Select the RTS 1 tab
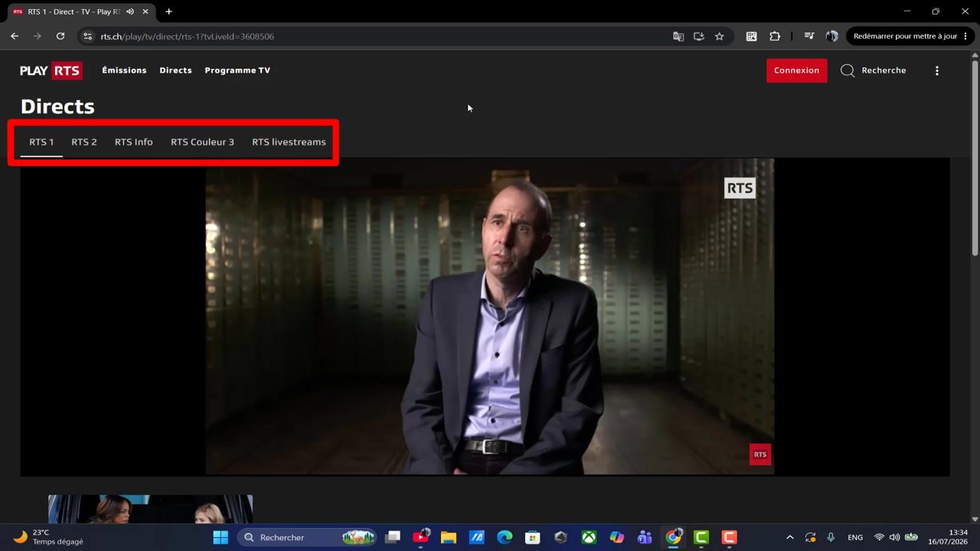Screen dimensions: 980x551 pyautogui.click(x=41, y=142)
